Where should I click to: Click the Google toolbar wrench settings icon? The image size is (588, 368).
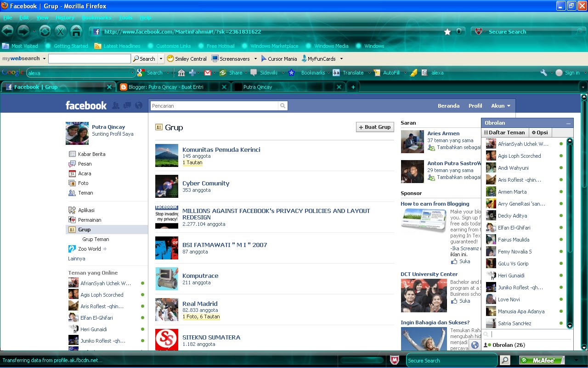(x=544, y=73)
